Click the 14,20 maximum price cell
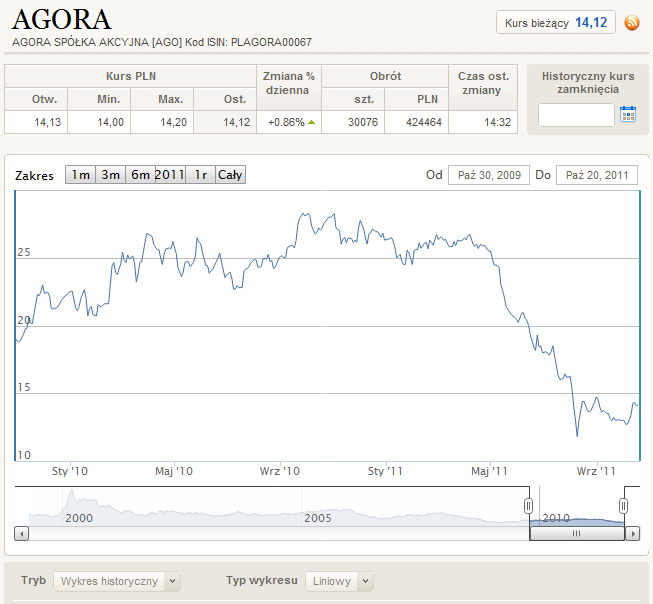 (162, 122)
